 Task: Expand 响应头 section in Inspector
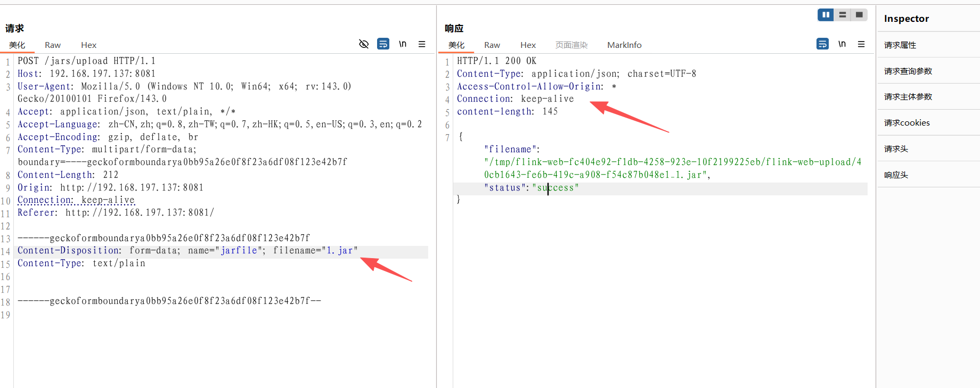pos(896,175)
